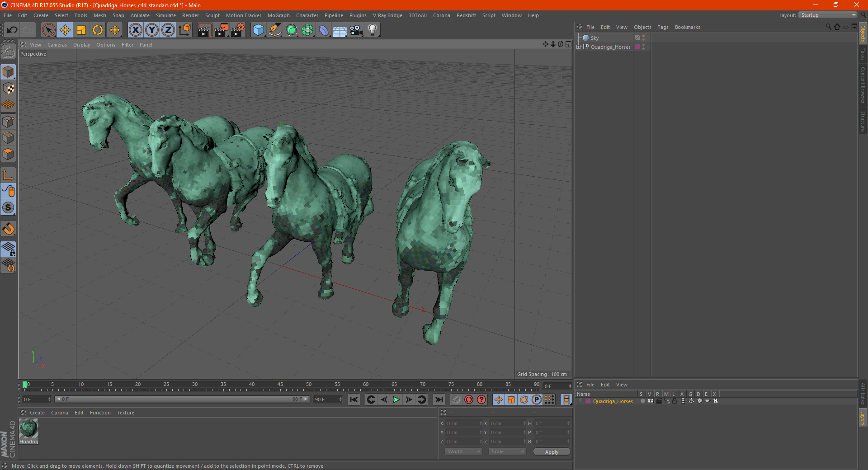Open the material manager Texture menu
The width and height of the screenshot is (868, 470).
tap(125, 413)
